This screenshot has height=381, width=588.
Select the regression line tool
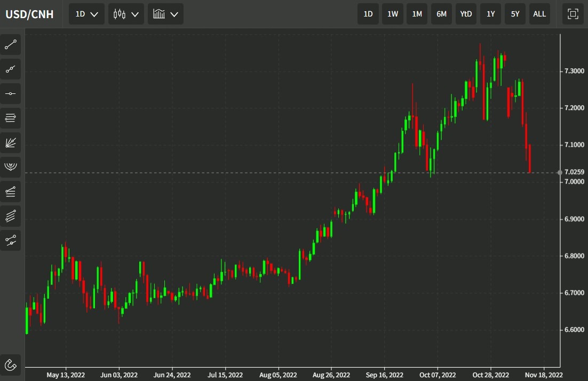(x=11, y=240)
